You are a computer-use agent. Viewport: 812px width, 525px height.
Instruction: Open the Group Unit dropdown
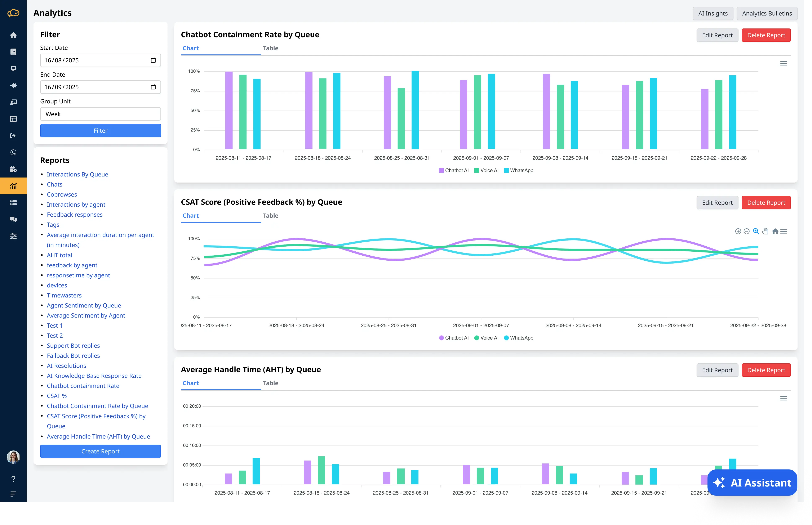tap(100, 114)
